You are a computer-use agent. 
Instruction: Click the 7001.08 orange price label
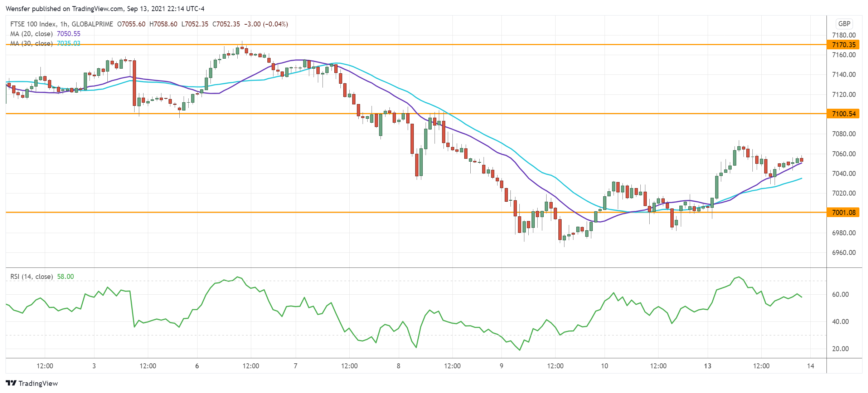click(844, 212)
